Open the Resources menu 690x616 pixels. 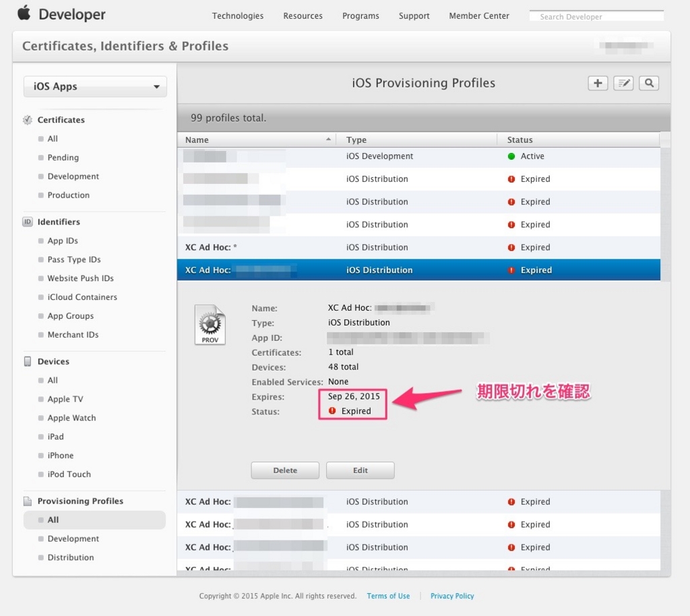(x=303, y=16)
